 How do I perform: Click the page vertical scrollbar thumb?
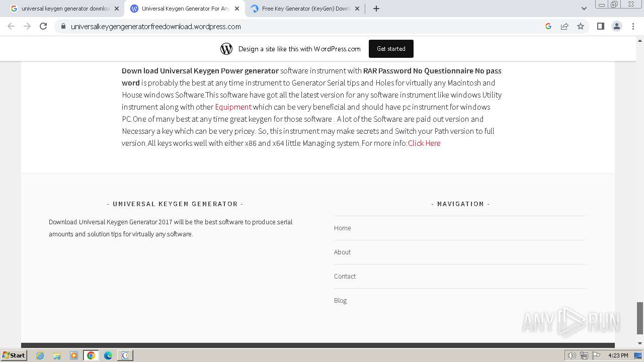coord(640,318)
